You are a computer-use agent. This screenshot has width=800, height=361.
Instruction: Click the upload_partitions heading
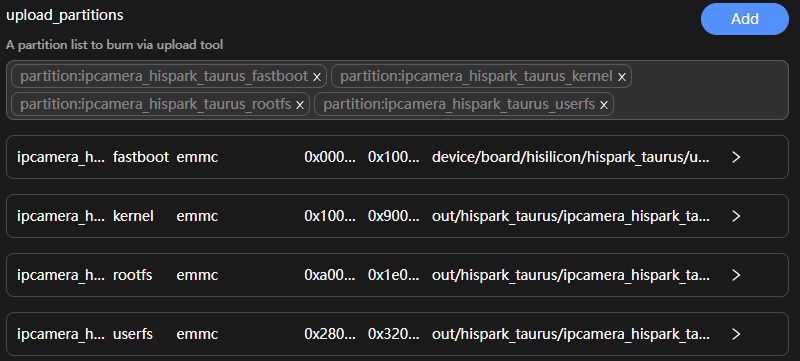point(65,15)
